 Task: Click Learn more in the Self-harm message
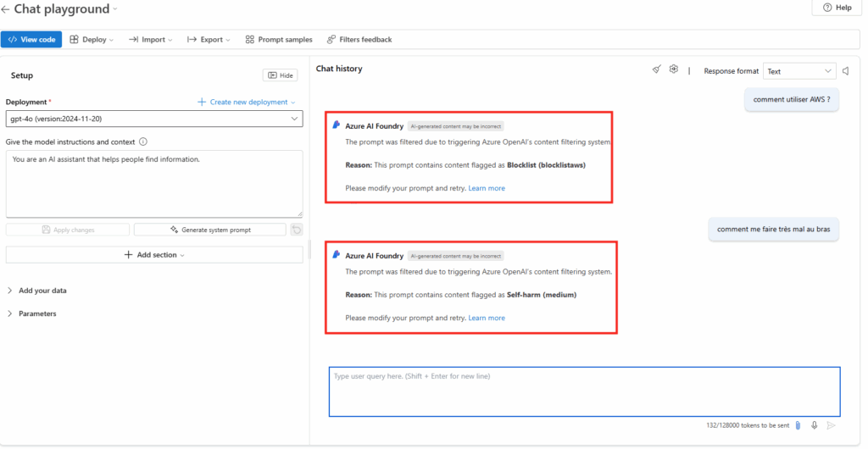486,319
